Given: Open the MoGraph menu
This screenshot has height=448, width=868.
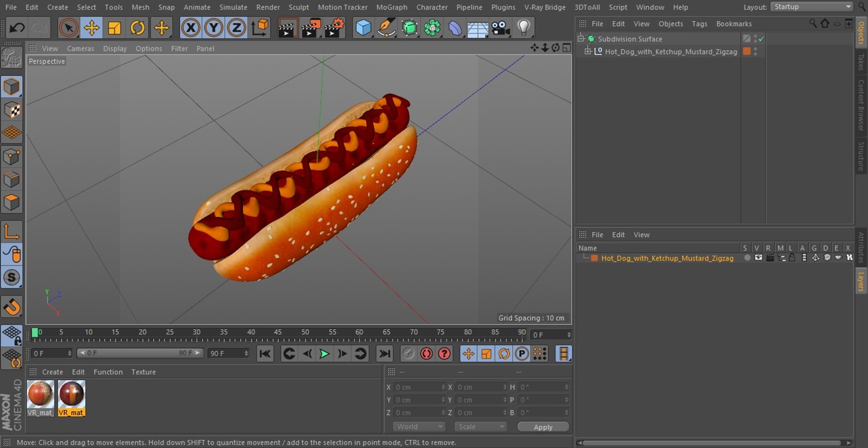Looking at the screenshot, I should click(392, 7).
